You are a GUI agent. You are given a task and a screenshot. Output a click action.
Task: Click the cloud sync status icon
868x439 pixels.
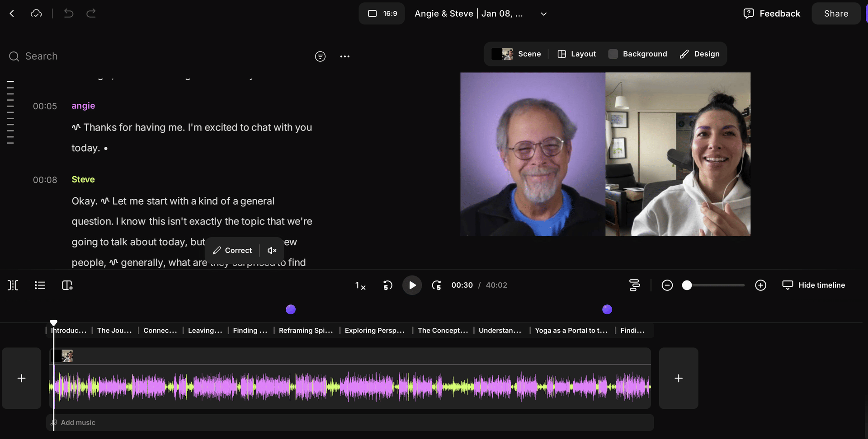pos(36,14)
